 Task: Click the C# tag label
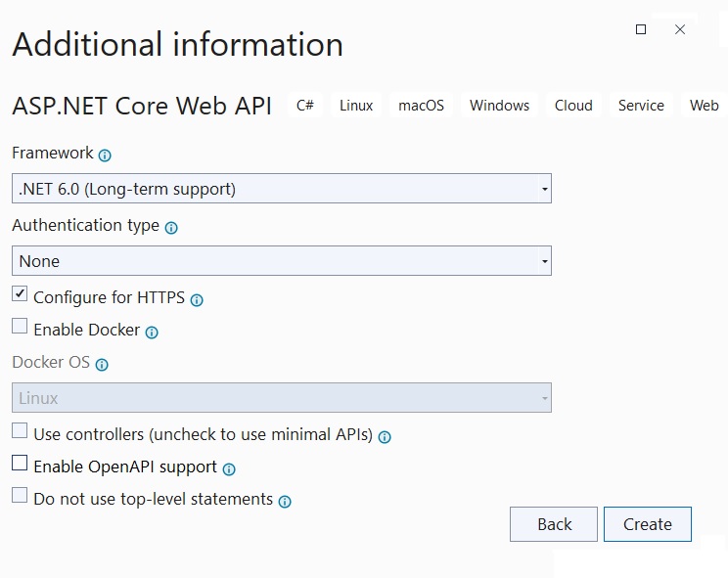pyautogui.click(x=305, y=106)
